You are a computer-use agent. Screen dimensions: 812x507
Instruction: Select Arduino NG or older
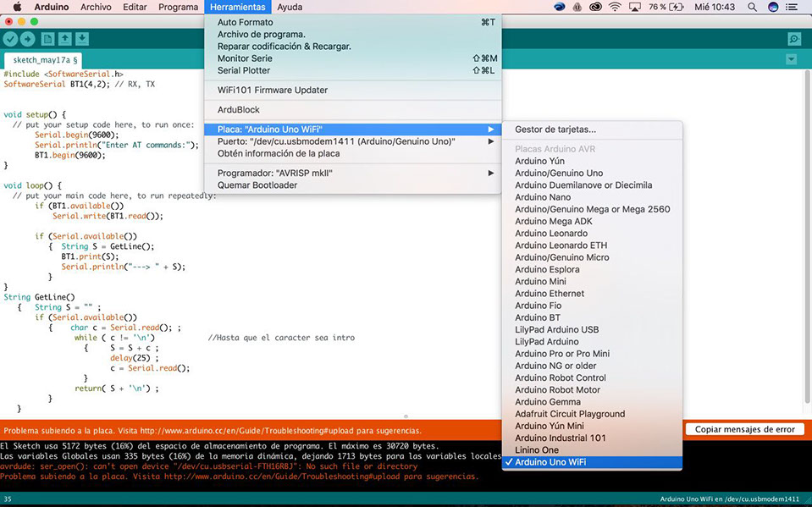pyautogui.click(x=592, y=366)
